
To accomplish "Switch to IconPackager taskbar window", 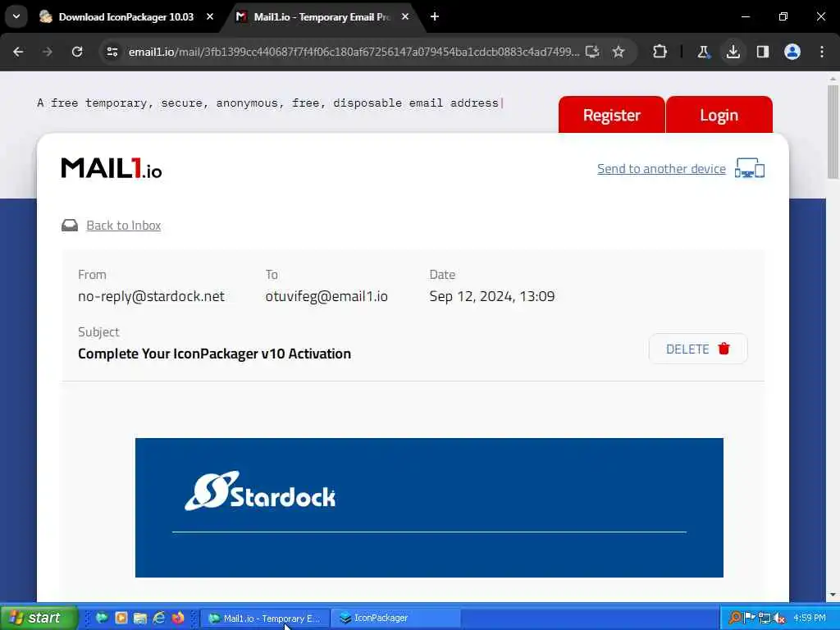I will (396, 619).
